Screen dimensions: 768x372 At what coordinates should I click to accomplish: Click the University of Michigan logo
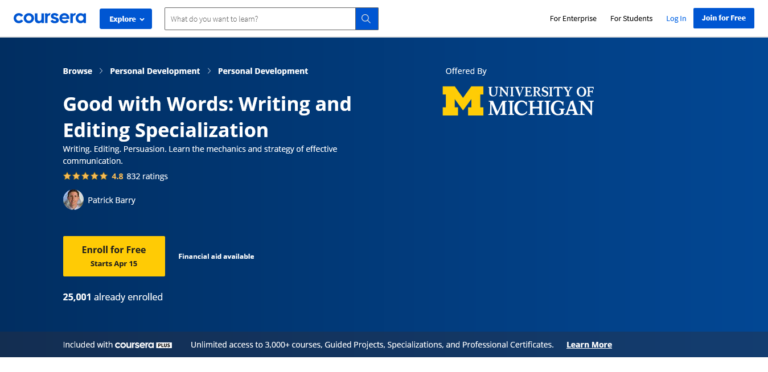(x=518, y=101)
